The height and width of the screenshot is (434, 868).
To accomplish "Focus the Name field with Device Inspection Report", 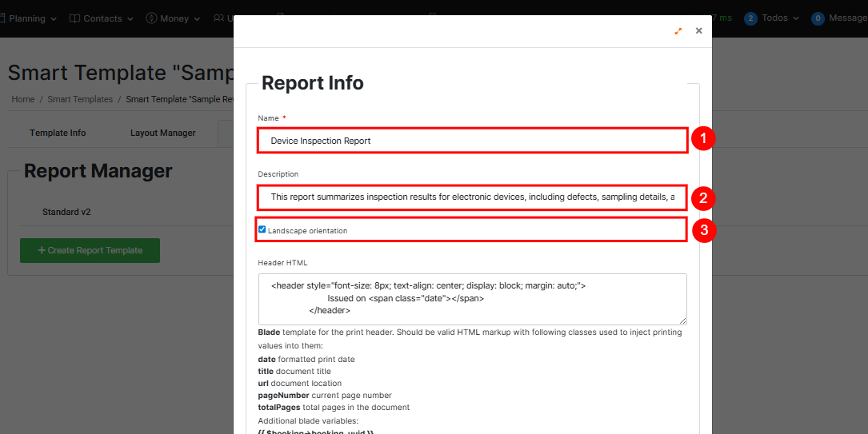I will pyautogui.click(x=472, y=141).
